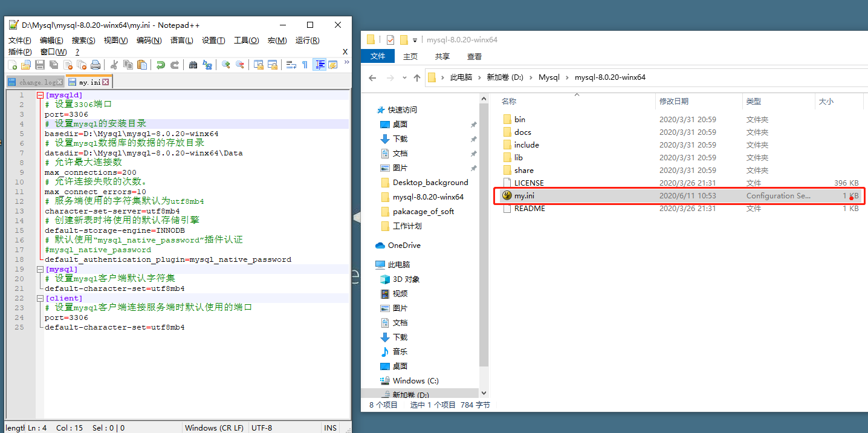Select OneDrive in the navigation pane
This screenshot has width=868, height=433.
(x=404, y=246)
